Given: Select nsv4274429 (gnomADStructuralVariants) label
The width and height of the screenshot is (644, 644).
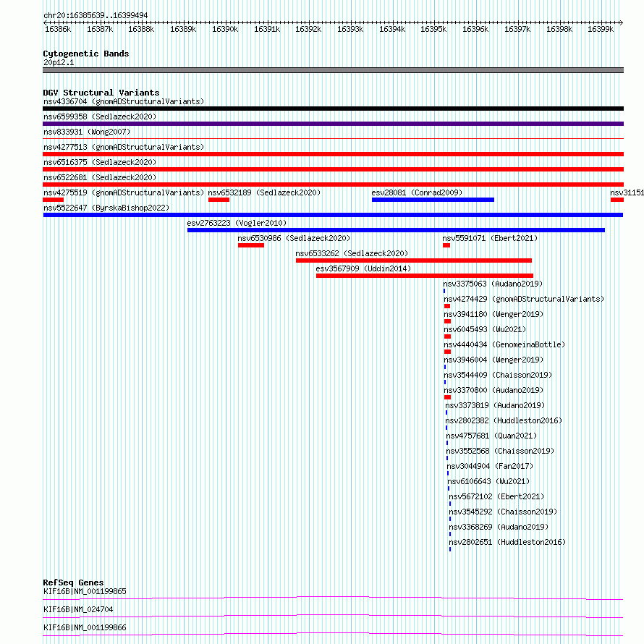Looking at the screenshot, I should (524, 299).
